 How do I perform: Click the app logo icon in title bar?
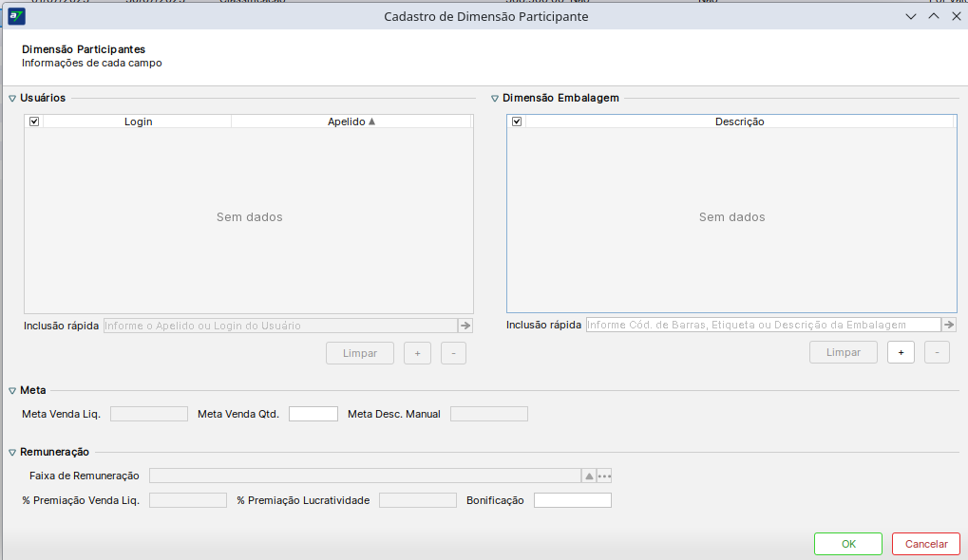pos(16,16)
